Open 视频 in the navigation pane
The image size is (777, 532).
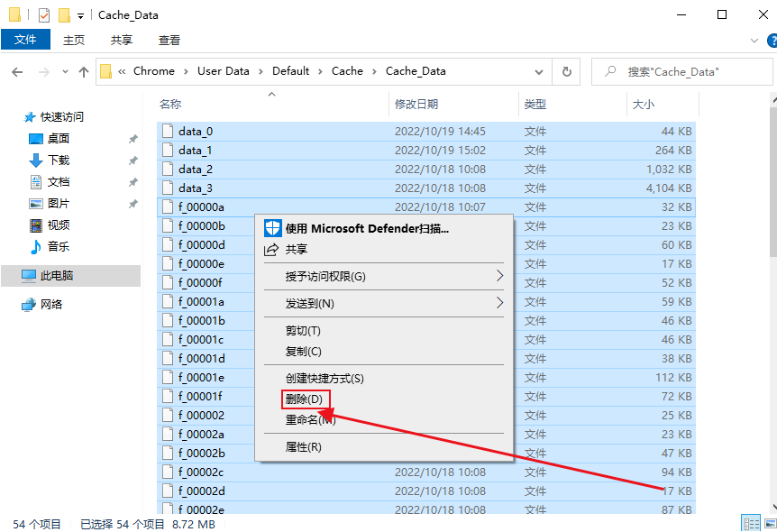pyautogui.click(x=58, y=225)
